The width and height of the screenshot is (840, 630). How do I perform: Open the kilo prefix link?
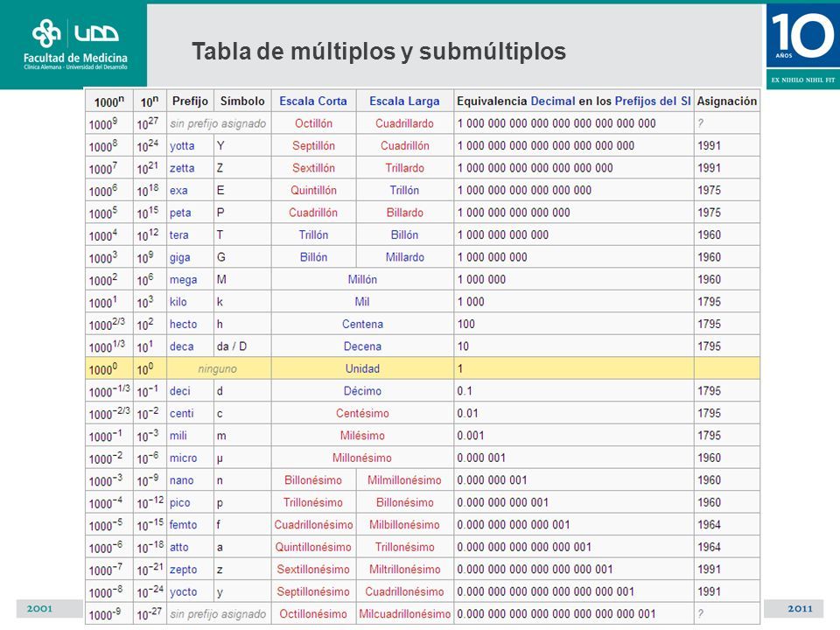(x=178, y=302)
